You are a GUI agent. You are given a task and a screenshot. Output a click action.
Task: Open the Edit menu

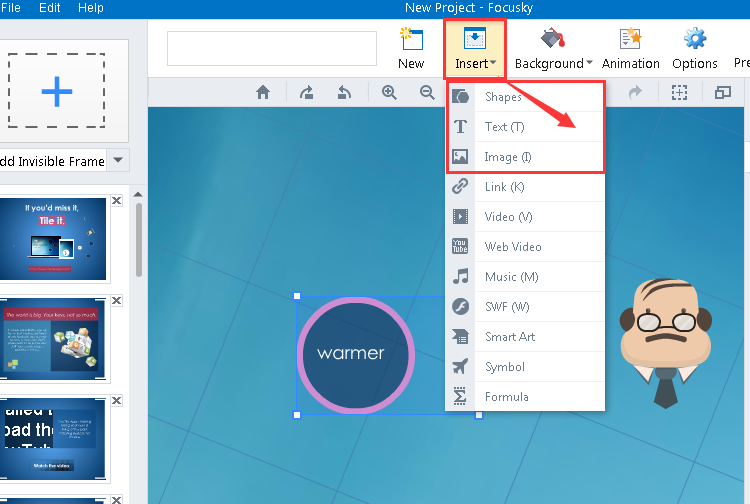pos(49,8)
